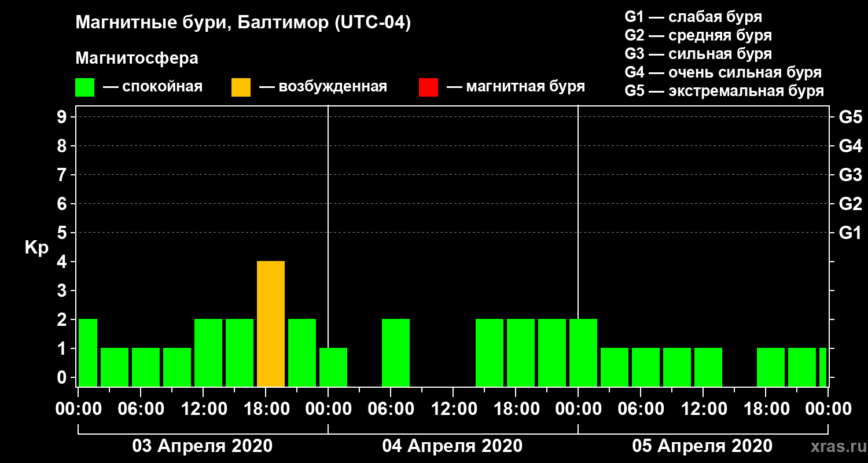
Task: Click the '04 Апреля 2020' date label
Action: tap(453, 446)
